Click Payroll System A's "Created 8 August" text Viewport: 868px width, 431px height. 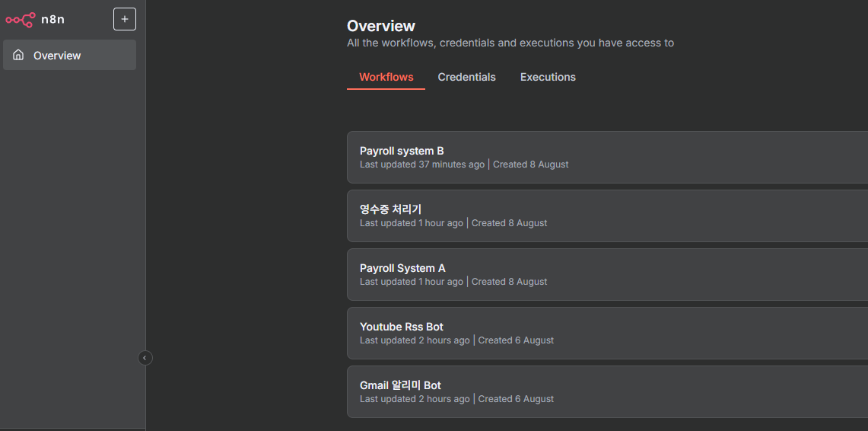click(x=509, y=282)
